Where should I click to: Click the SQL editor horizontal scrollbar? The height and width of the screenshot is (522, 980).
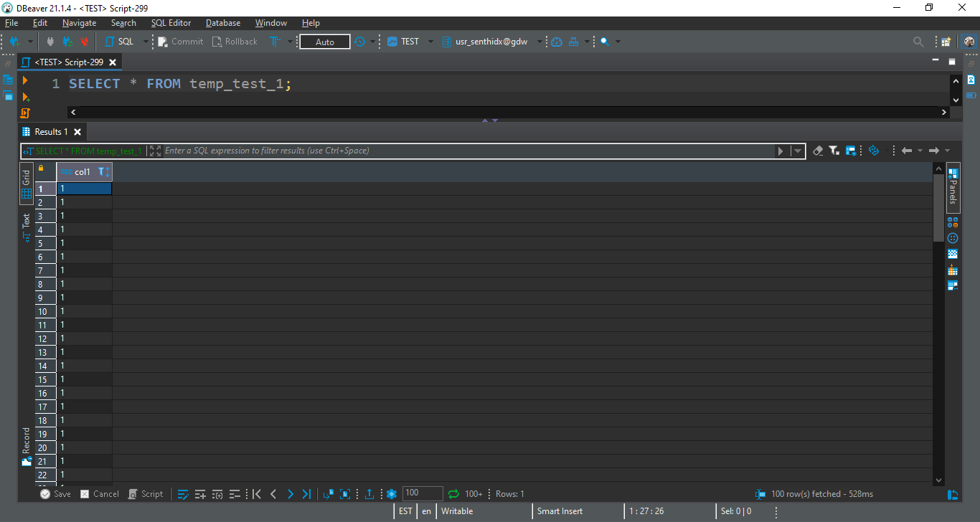508,113
